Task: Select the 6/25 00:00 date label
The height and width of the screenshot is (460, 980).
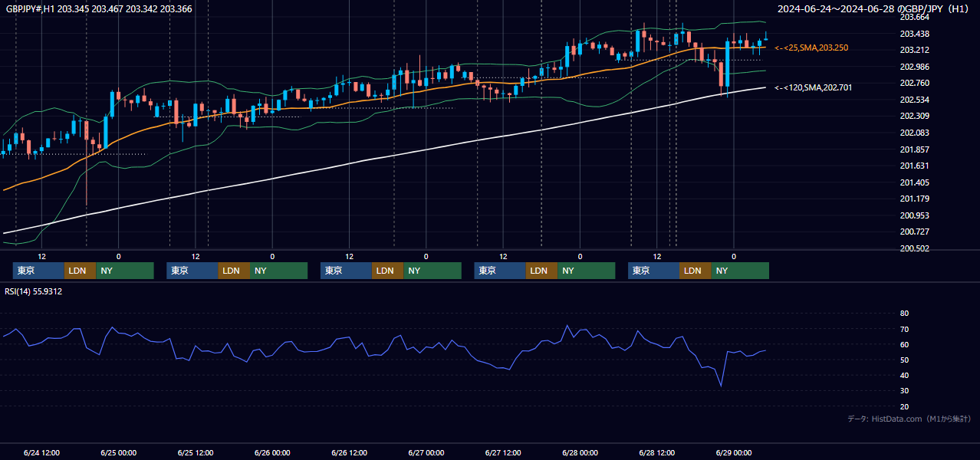Action: click(118, 453)
